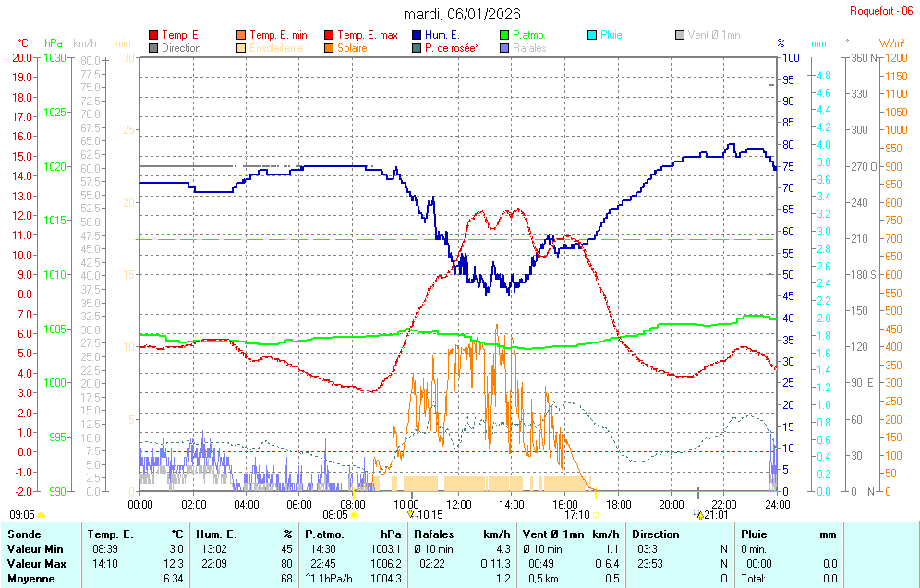Click the P. de rosée legend icon
Image resolution: width=920 pixels, height=588 pixels.
(x=417, y=48)
